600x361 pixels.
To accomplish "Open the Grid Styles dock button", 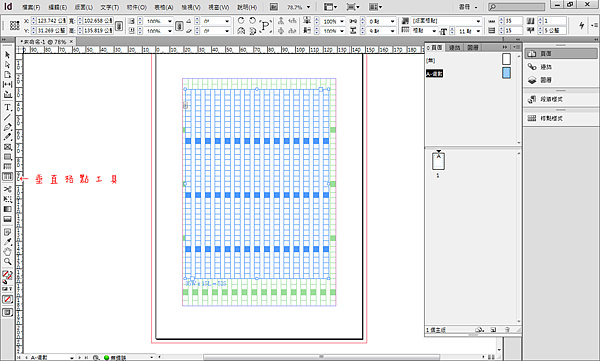I will [x=561, y=118].
